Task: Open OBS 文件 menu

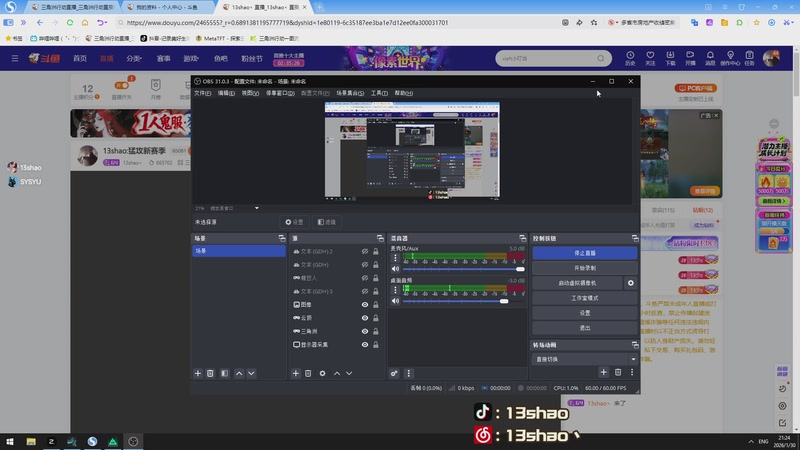Action: [x=203, y=93]
